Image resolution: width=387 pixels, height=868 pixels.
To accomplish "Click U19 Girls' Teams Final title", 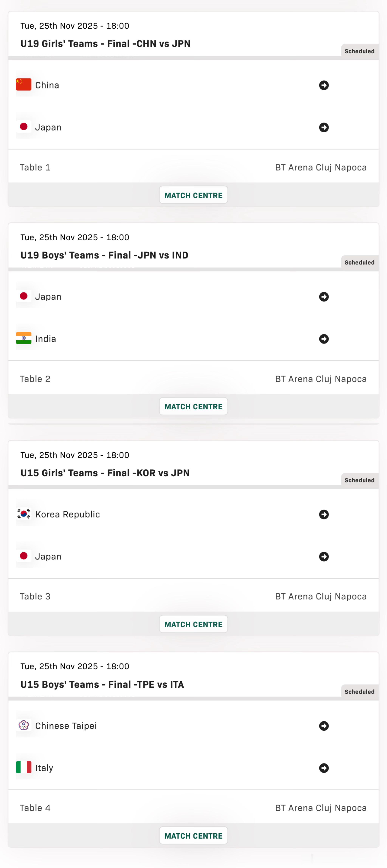I will 105,44.
